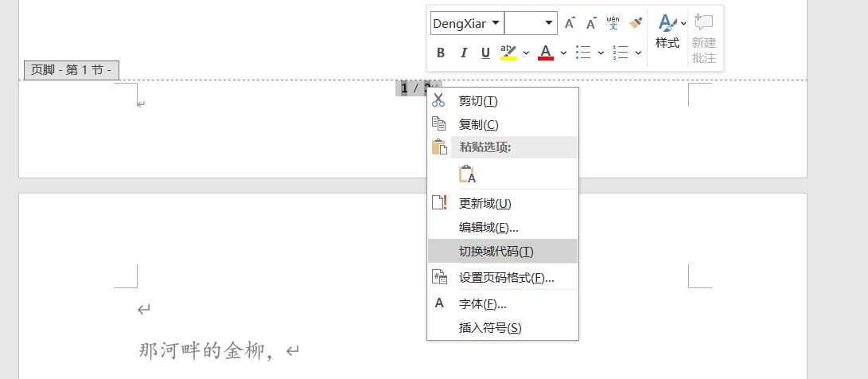Click the phonetic guide wén icon
This screenshot has width=868, height=379.
[x=613, y=23]
